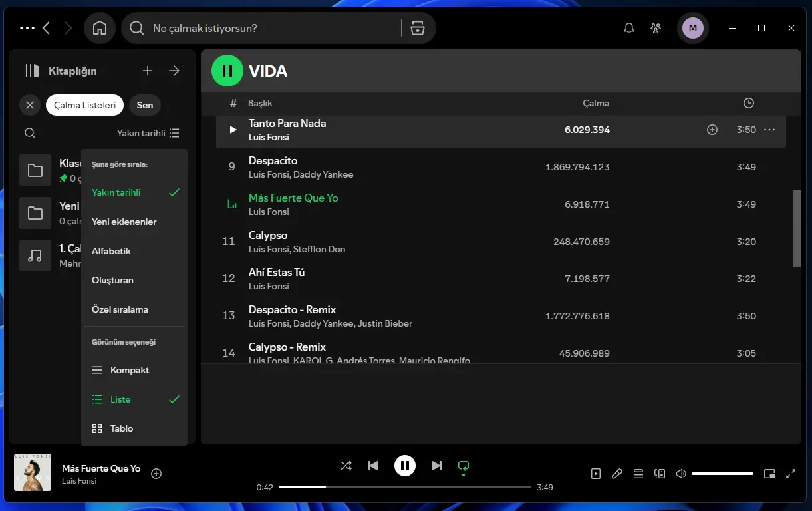
Task: Open Despacito track row number 9
Action: pyautogui.click(x=501, y=167)
